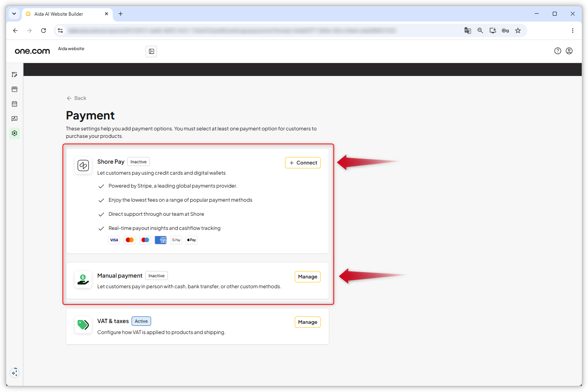Open the saved passwords key icon
The height and width of the screenshot is (392, 588).
[x=505, y=31]
